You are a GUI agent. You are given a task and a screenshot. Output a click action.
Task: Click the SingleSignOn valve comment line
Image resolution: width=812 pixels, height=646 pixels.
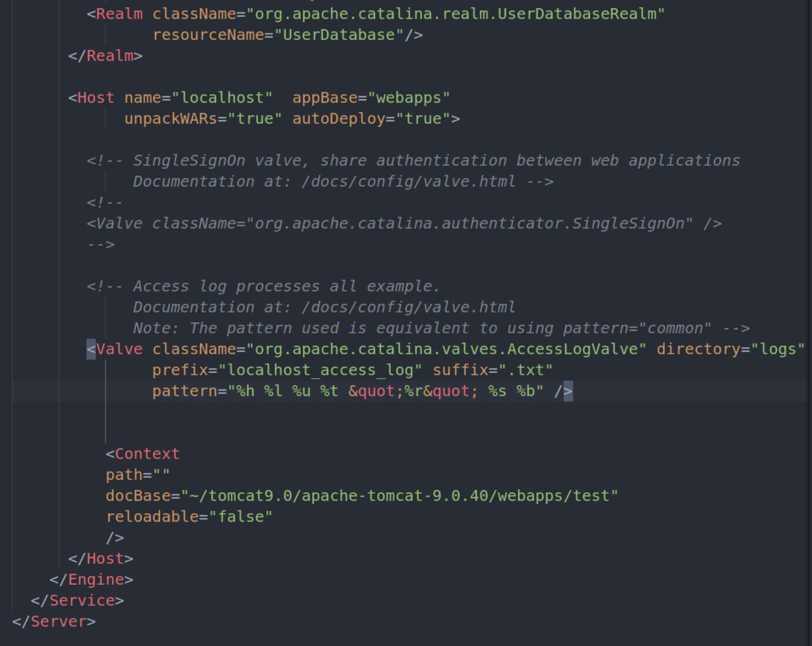click(x=413, y=161)
